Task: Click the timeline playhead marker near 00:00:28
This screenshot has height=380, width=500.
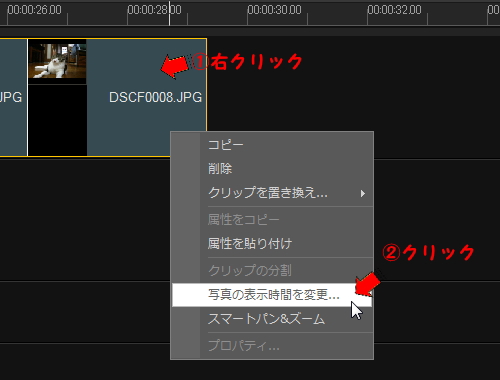Action: tap(169, 13)
